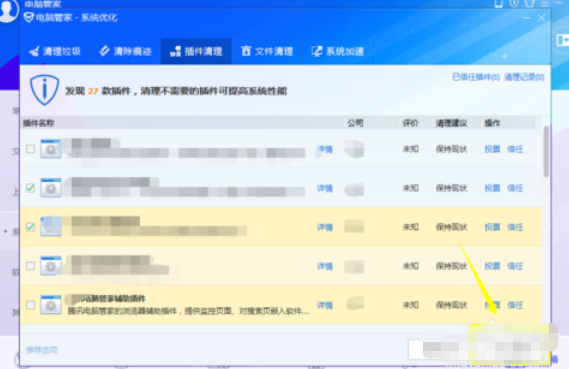This screenshot has height=369, width=569.
Task: Switch to the 清除痕迹 tab
Action: (x=126, y=51)
